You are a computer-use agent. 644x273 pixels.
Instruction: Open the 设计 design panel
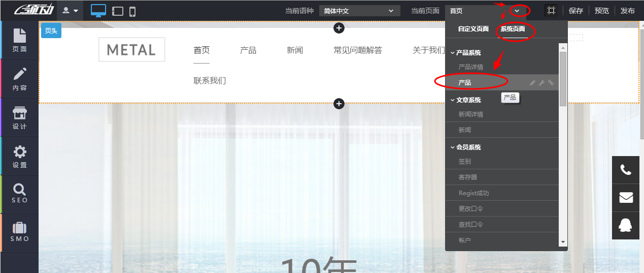[19, 117]
